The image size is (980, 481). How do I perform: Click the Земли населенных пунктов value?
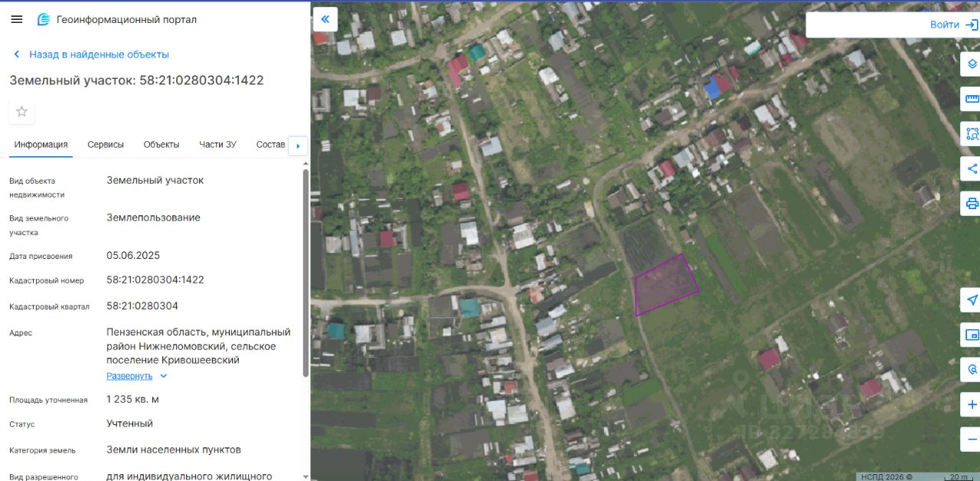pyautogui.click(x=174, y=450)
